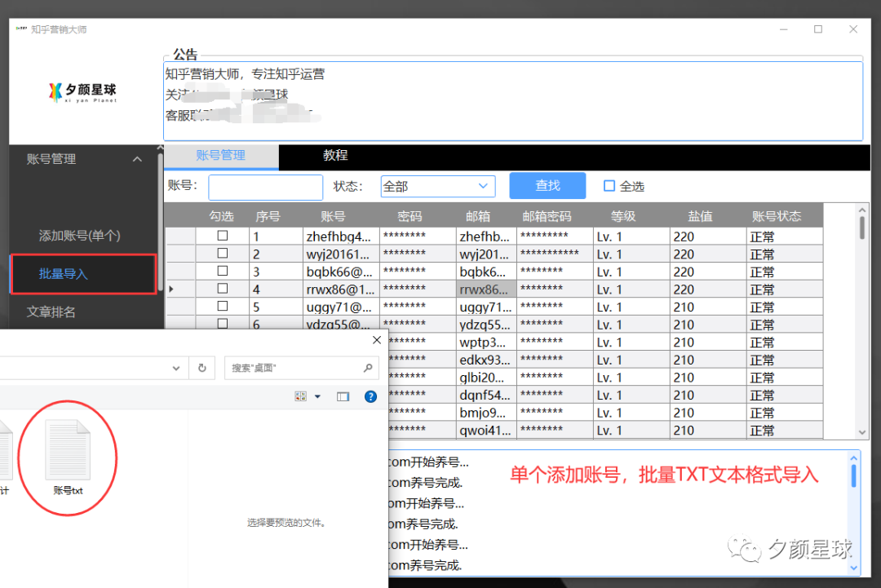Toggle the preview pane icon

tap(343, 396)
